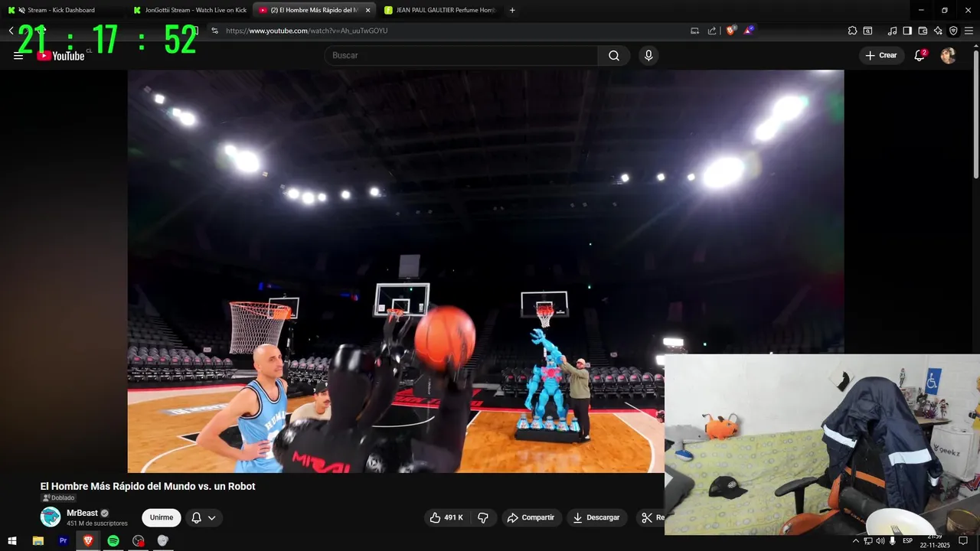
Task: Open the browser main menu button
Action: click(x=969, y=31)
